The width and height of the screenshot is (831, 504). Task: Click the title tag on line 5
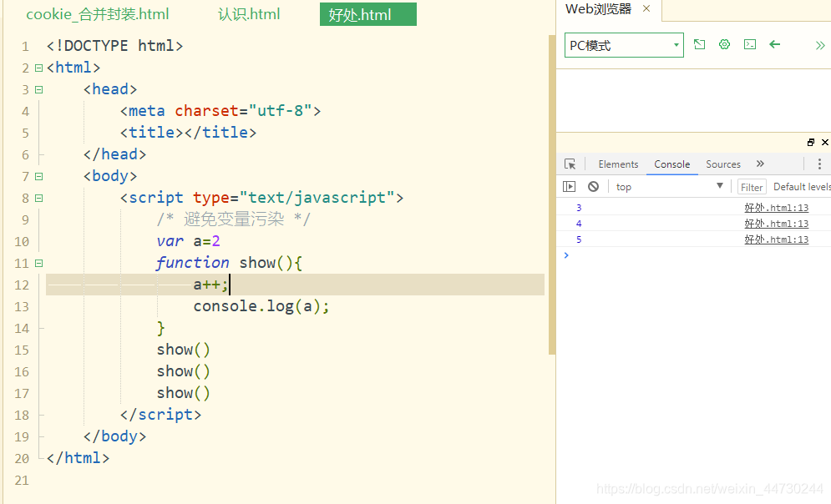(x=188, y=133)
